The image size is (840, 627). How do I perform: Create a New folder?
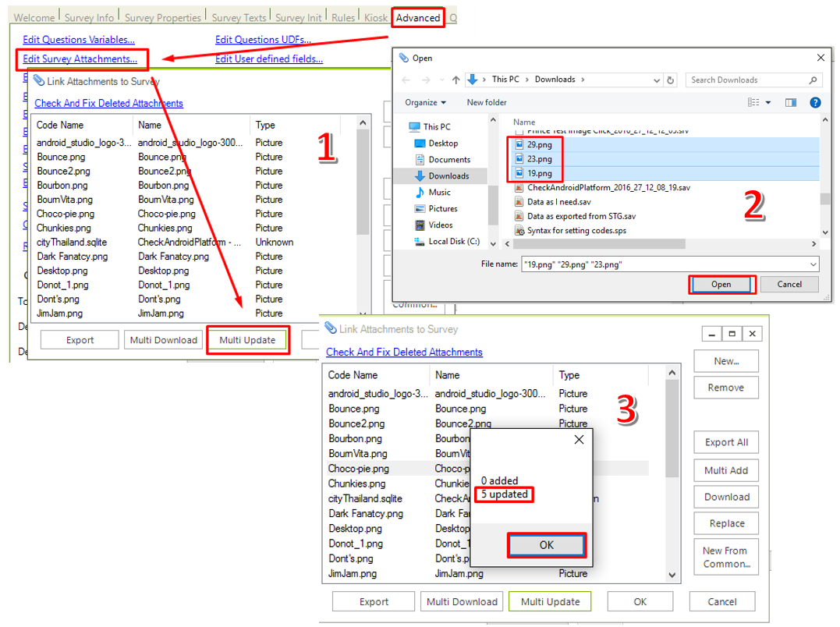[x=487, y=102]
